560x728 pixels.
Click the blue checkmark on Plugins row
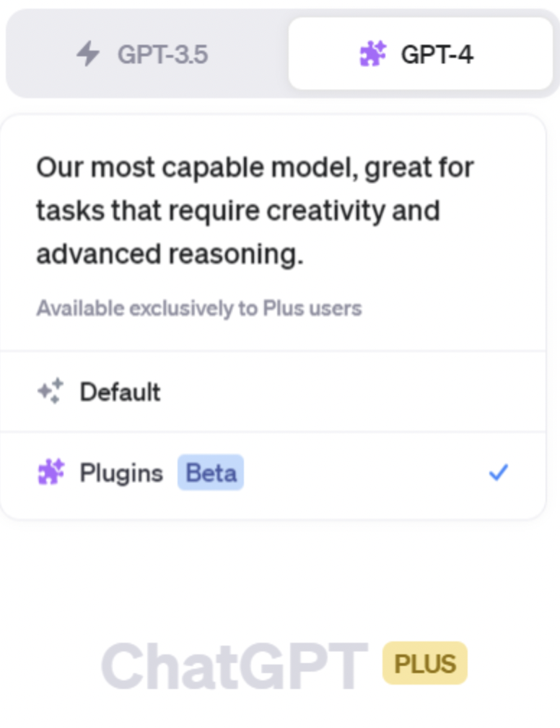click(x=499, y=472)
